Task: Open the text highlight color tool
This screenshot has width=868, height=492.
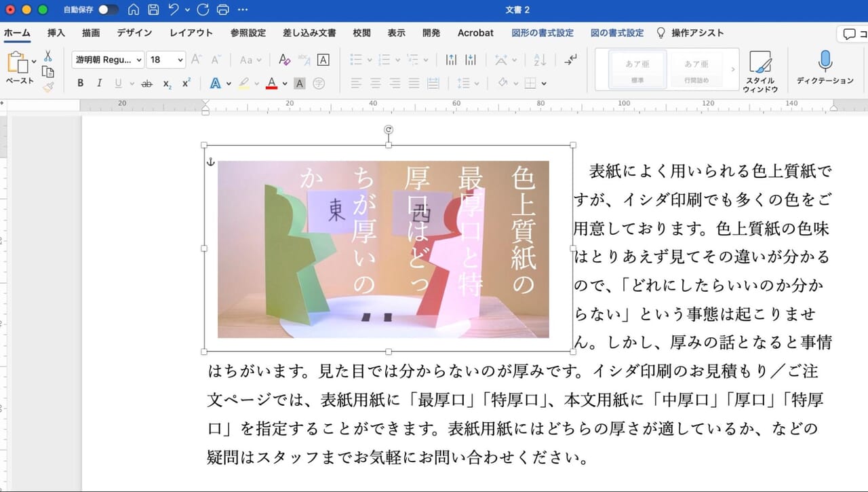Action: pos(244,83)
